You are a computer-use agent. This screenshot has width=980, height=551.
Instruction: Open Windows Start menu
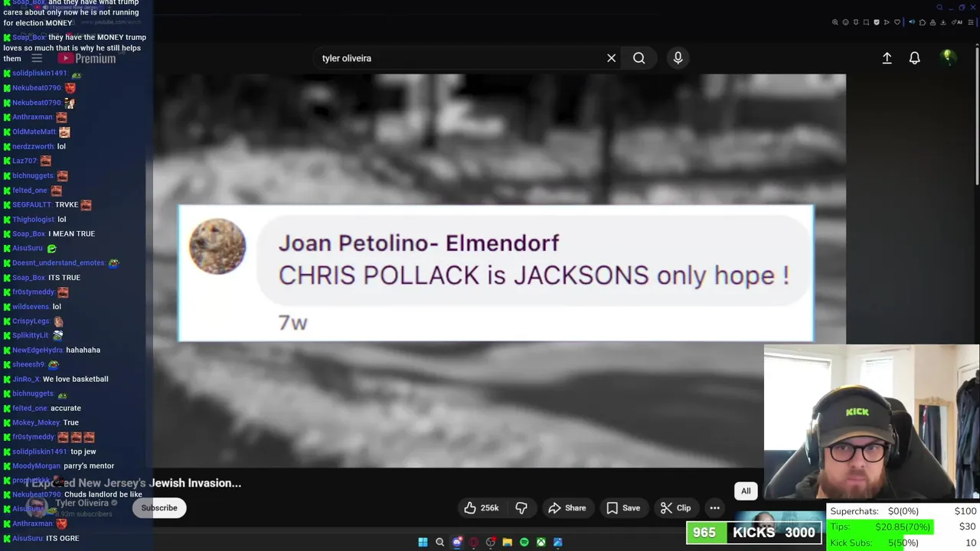423,542
